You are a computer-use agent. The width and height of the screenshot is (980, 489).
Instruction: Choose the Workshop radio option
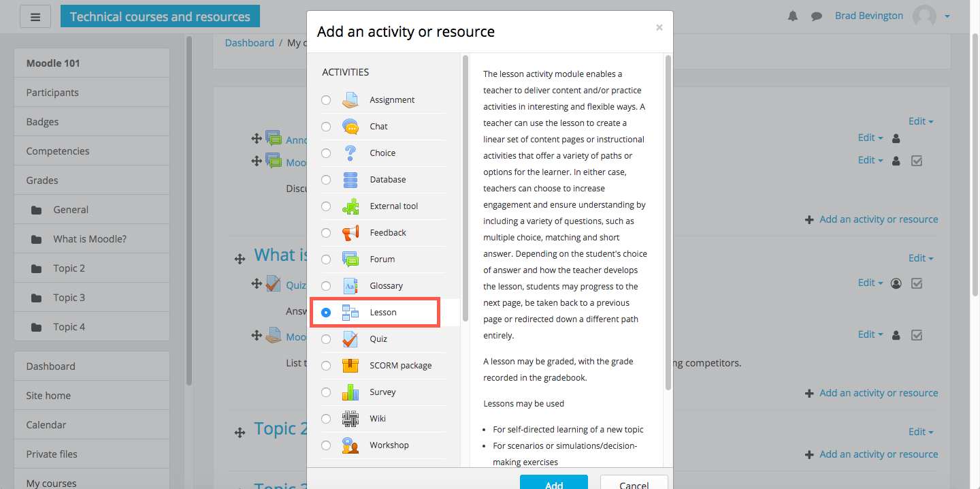326,445
